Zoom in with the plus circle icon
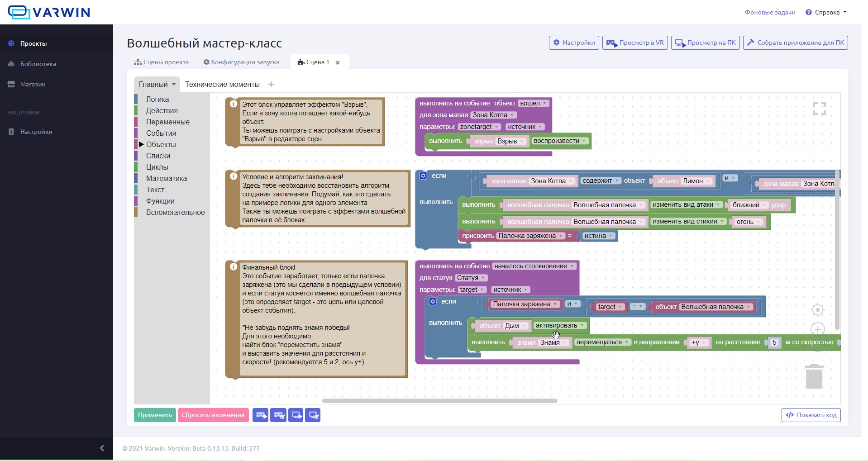The image size is (868, 461). (x=817, y=329)
